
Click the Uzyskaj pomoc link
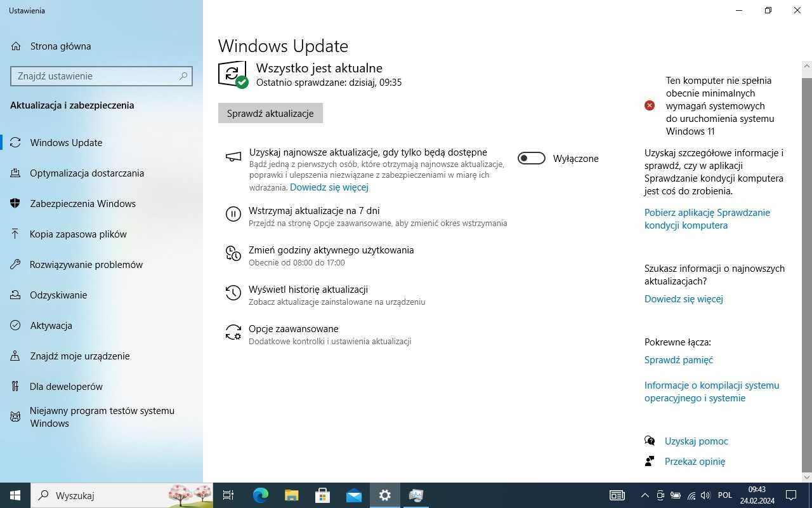pos(697,441)
